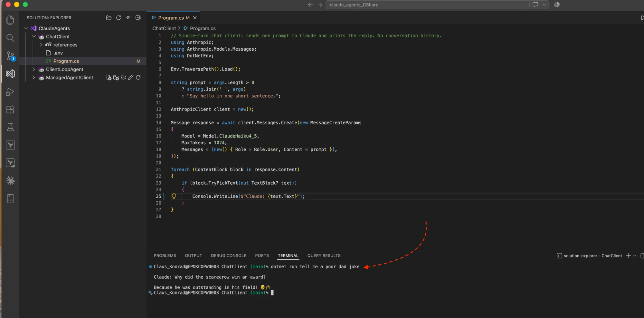
Task: Click the claude_agents_CSharp command center search box
Action: (x=427, y=5)
